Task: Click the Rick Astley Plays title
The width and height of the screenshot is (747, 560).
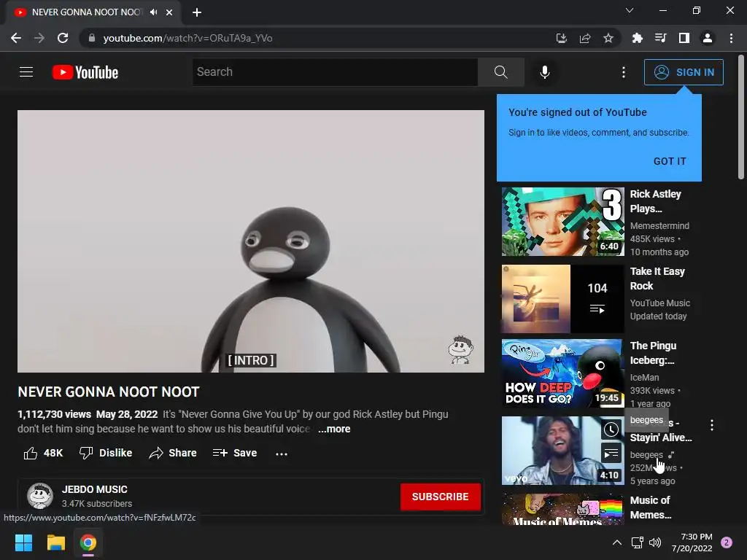Action: (655, 201)
